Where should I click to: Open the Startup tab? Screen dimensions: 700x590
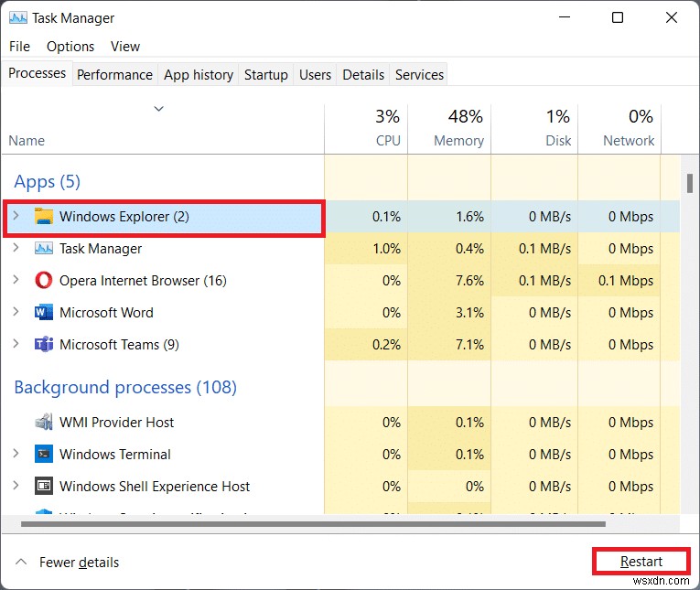[265, 75]
